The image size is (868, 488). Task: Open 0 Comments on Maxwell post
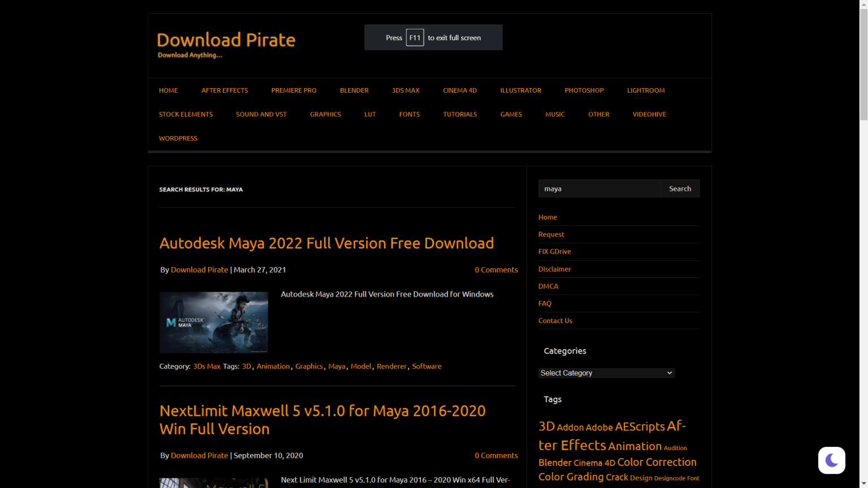(496, 456)
